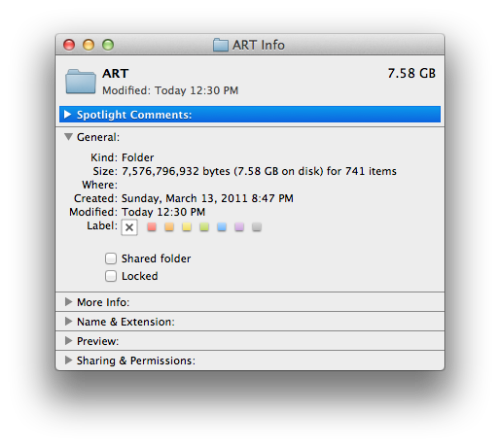The width and height of the screenshot is (500, 447).
Task: Click the large ART folder icon
Action: (81, 81)
